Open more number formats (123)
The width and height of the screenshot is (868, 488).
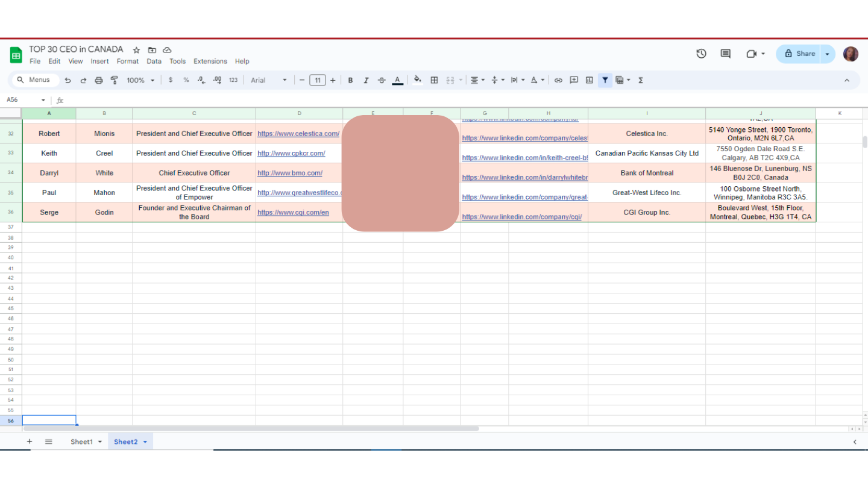[233, 80]
